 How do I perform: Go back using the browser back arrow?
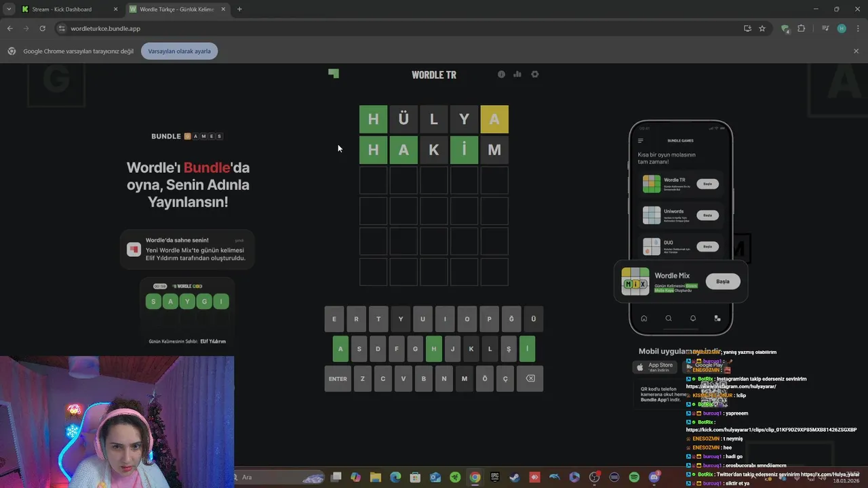point(9,28)
